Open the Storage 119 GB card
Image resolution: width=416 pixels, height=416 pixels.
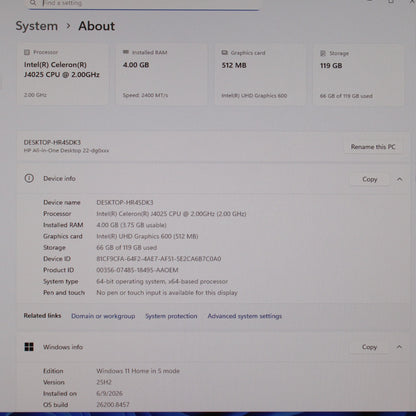tap(358, 76)
